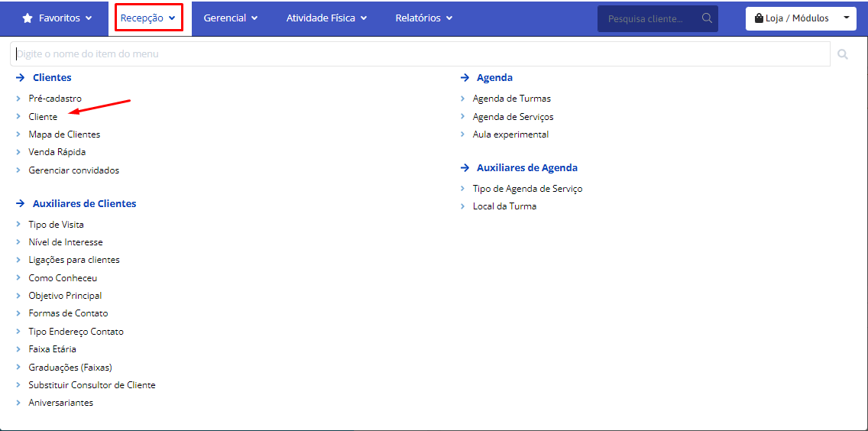Screen dimensions: 868x431
Task: Click the Auxiliares de Clientes heading
Action: (x=84, y=204)
